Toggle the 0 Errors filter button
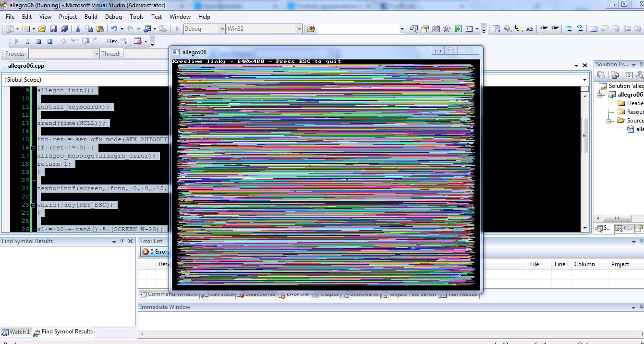This screenshot has height=344, width=644. pos(155,252)
